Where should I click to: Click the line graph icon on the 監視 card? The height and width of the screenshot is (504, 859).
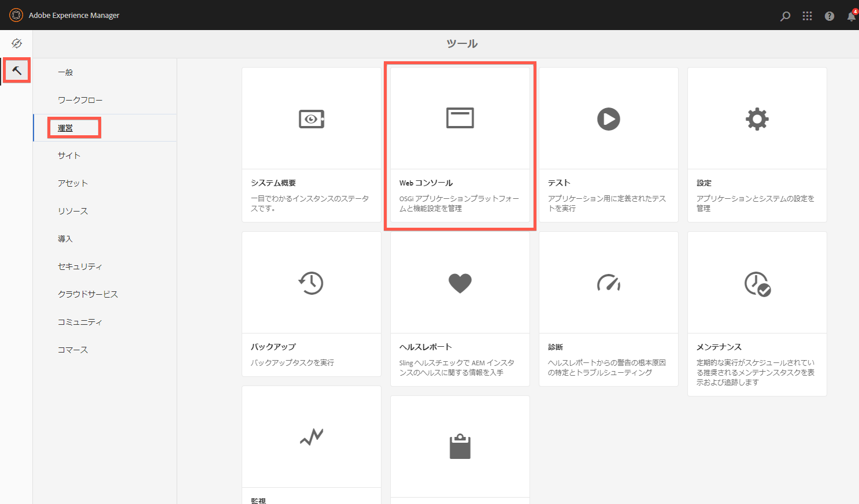[311, 436]
